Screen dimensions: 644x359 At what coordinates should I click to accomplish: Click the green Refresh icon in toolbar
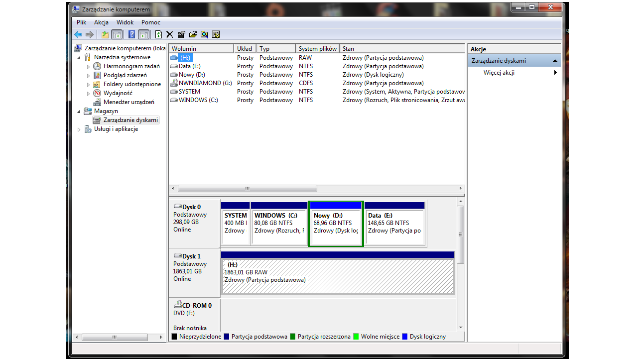(x=158, y=34)
